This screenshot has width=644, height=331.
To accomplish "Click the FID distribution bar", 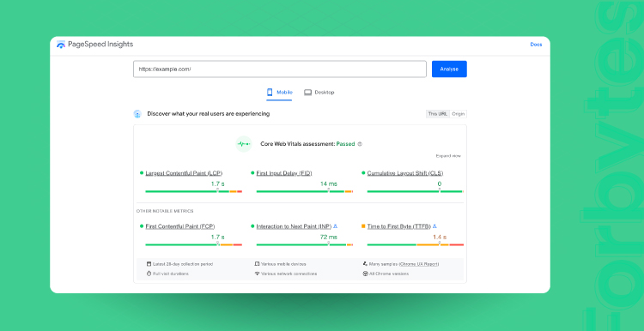I will point(304,191).
